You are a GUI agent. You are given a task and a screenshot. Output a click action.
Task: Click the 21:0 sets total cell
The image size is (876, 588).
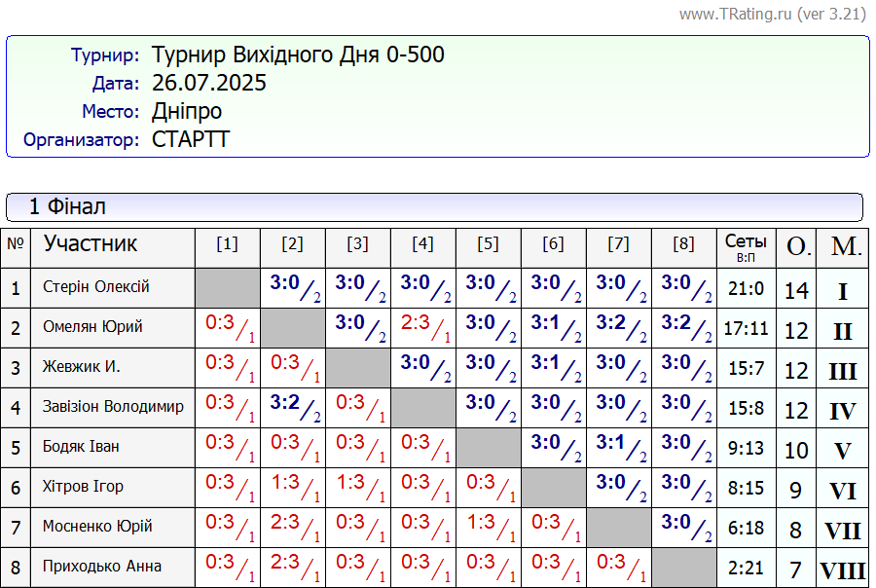pos(746,289)
